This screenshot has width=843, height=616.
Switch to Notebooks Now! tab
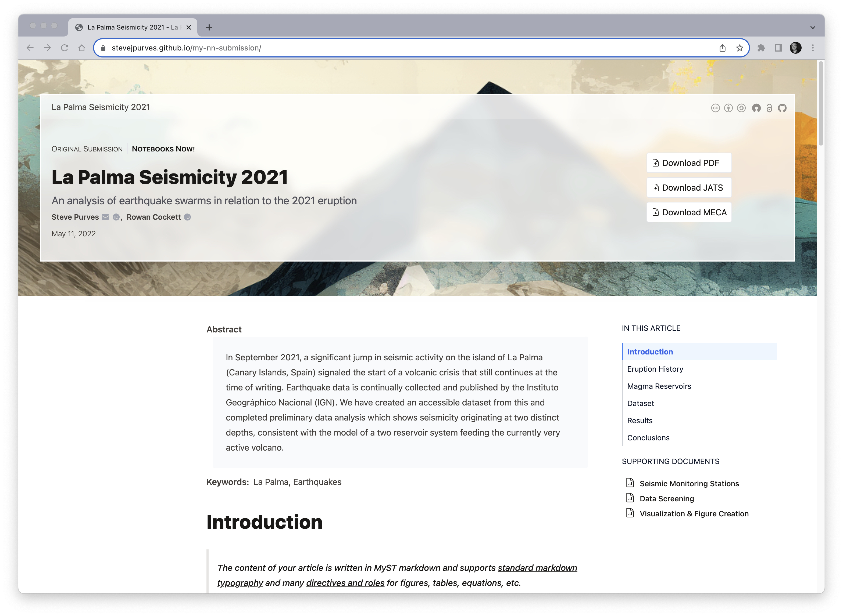[x=163, y=148]
